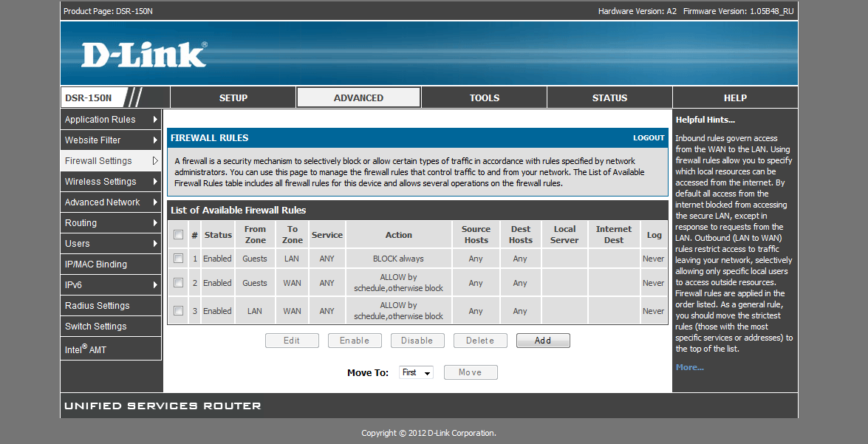868x444 pixels.
Task: Expand the Advanced Network submenu arrow
Action: point(155,202)
